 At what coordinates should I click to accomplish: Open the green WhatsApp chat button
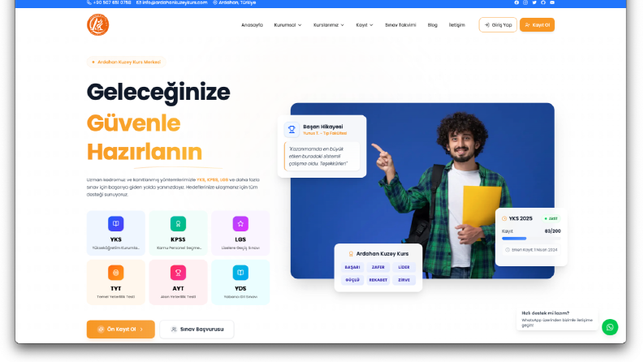pos(610,327)
